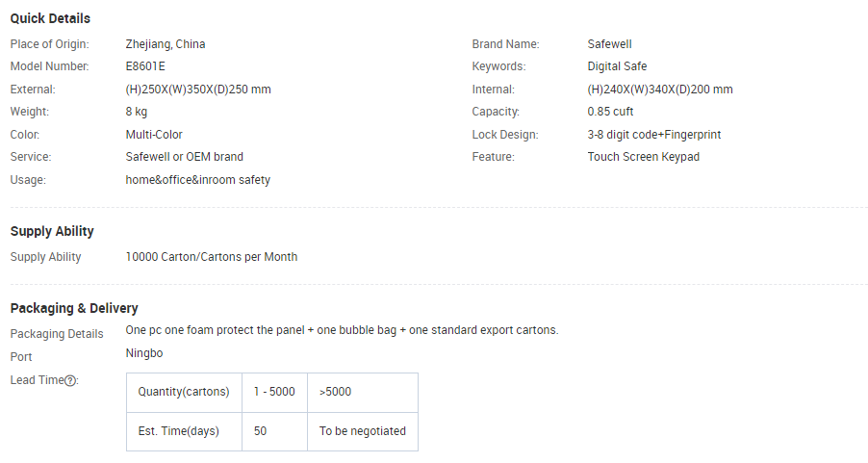
Task: Click the 3-8 digit code+Fingerprint text
Action: [x=654, y=135]
